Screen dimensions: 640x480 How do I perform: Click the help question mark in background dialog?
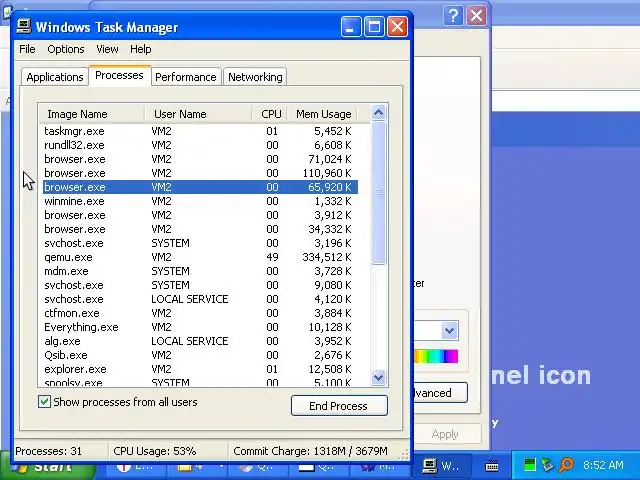pyautogui.click(x=453, y=16)
